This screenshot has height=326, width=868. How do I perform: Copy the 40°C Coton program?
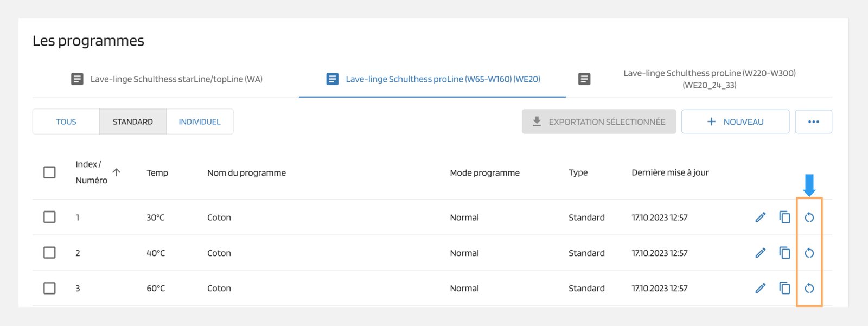coord(784,253)
